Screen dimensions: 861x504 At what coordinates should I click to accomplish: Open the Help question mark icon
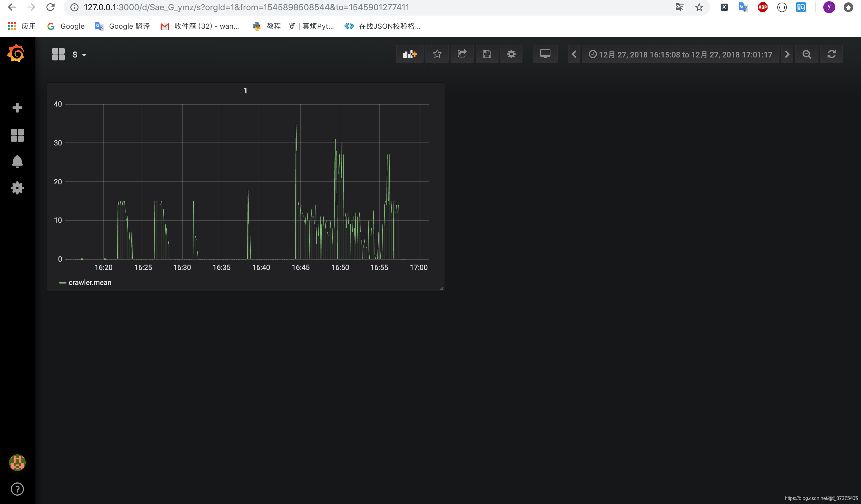point(17,489)
